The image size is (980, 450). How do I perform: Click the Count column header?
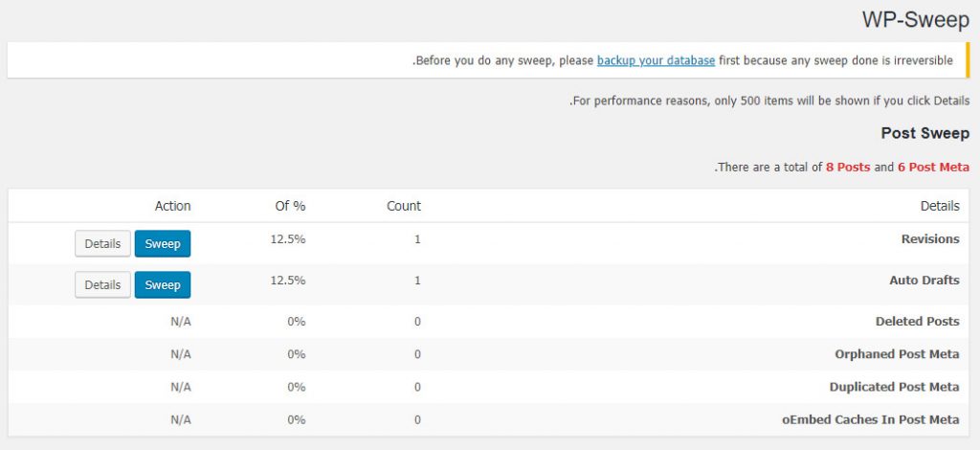click(x=404, y=206)
